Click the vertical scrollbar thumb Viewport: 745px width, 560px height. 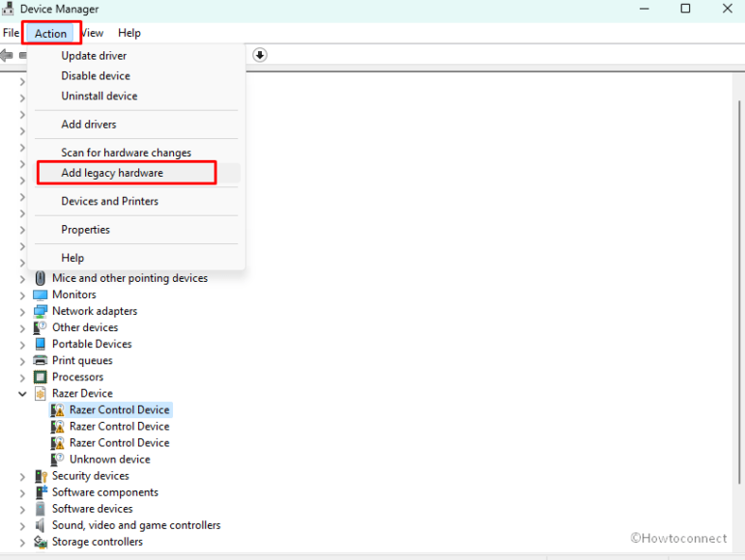(739, 292)
